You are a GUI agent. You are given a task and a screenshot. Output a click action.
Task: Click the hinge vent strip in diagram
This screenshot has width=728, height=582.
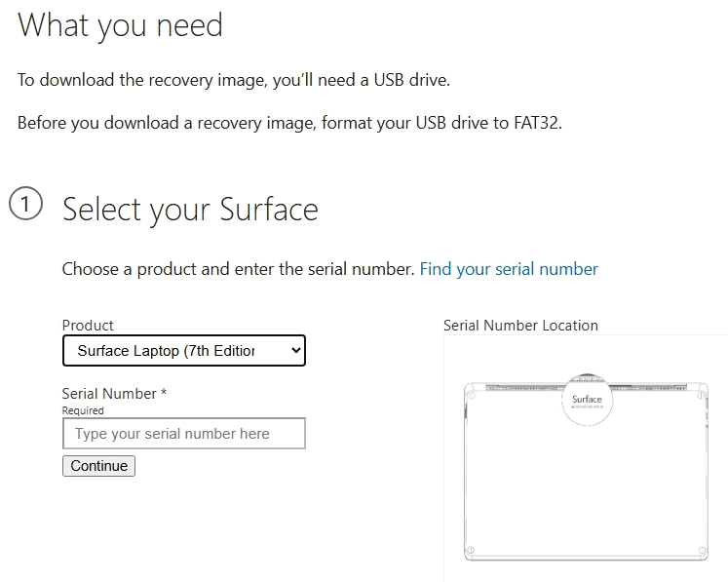point(586,387)
